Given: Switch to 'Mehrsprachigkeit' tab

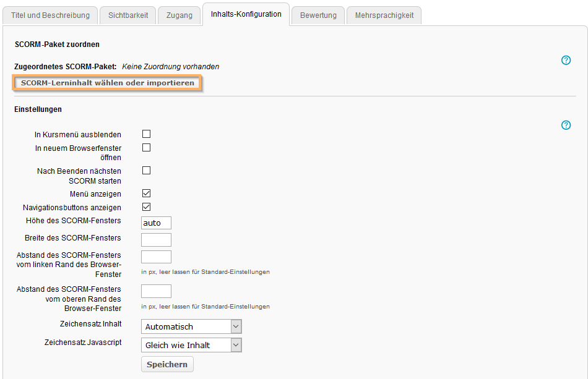Looking at the screenshot, I should pos(384,15).
